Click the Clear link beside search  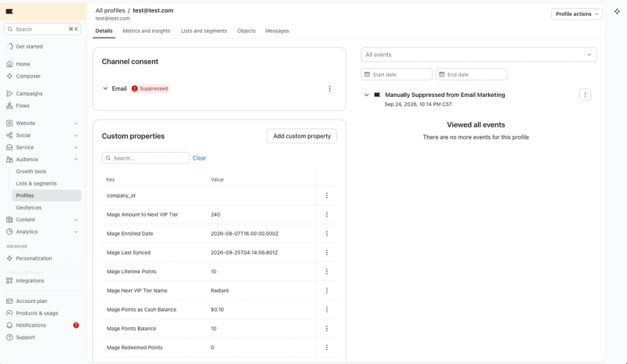click(x=199, y=158)
